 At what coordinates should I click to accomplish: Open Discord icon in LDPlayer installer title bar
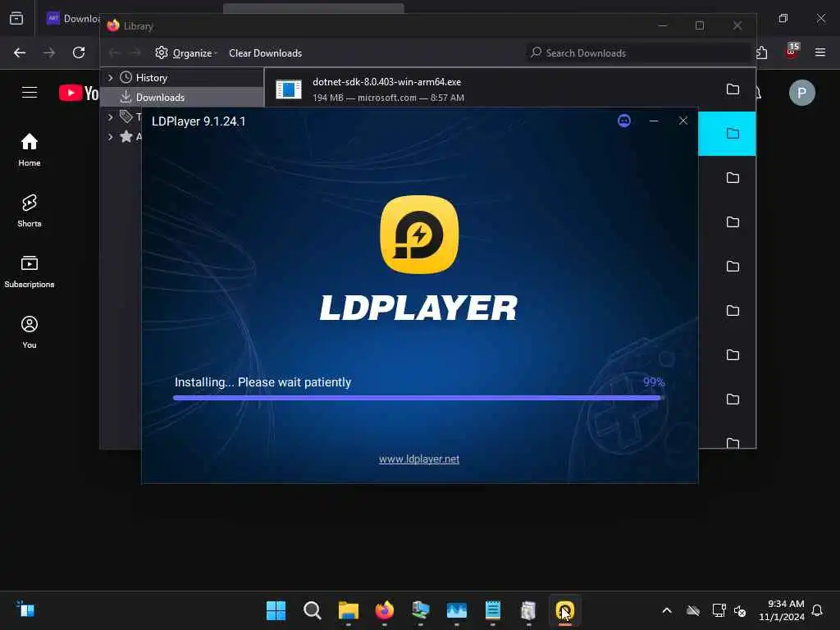[624, 121]
